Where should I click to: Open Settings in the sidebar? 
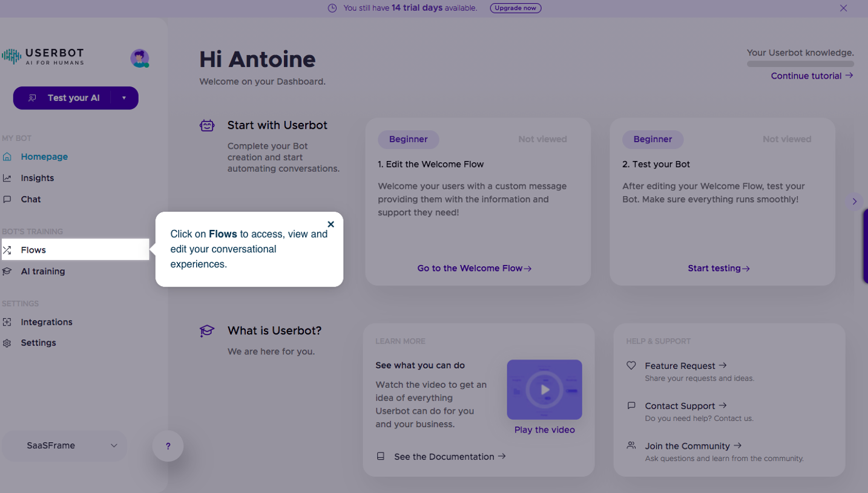38,343
